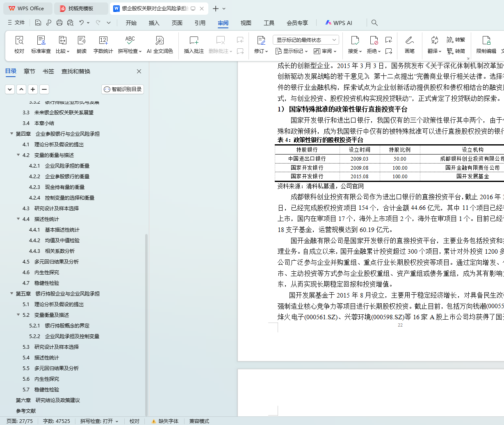Open 显示标记的最终状态 dropdown
Screen dimensions: 504x425
point(306,40)
